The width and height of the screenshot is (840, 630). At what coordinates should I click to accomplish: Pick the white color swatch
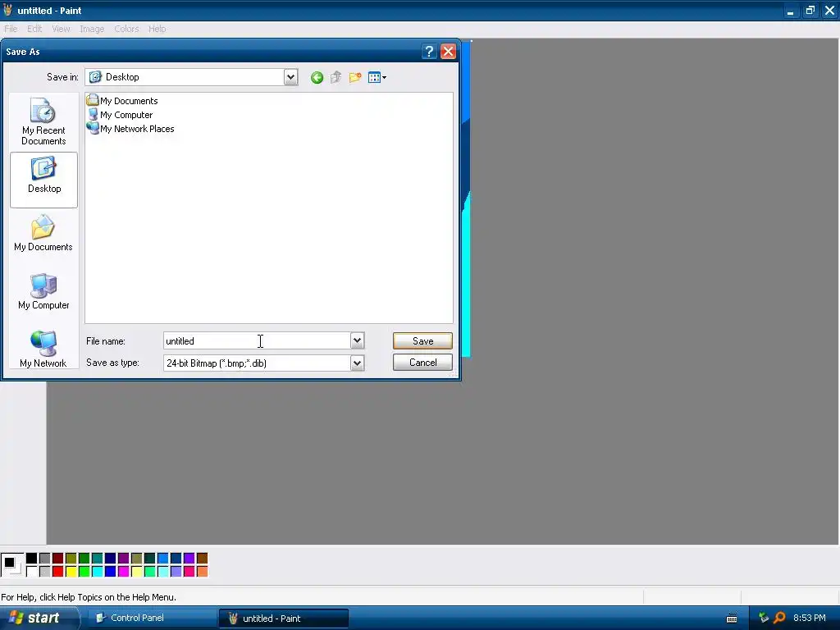click(32, 572)
